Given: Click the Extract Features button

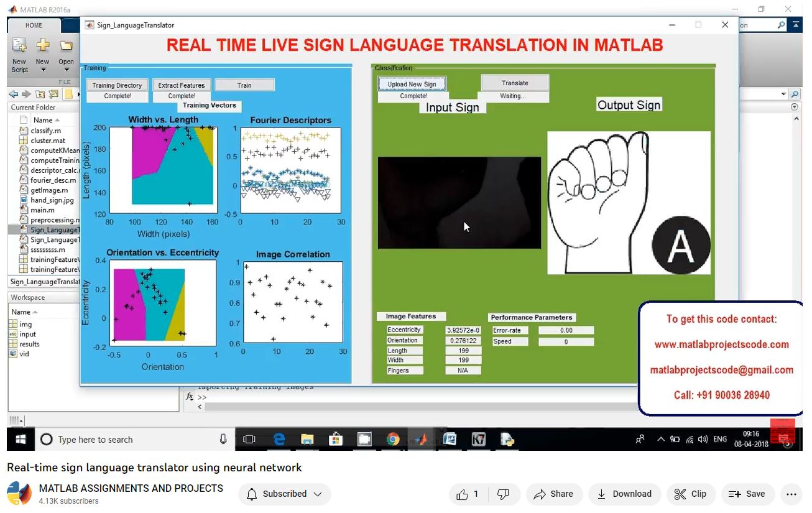Looking at the screenshot, I should pyautogui.click(x=182, y=85).
